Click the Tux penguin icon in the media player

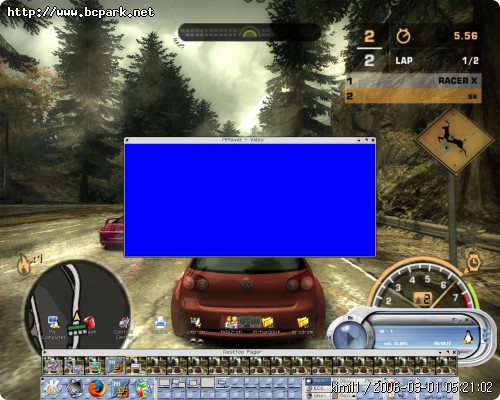point(468,337)
